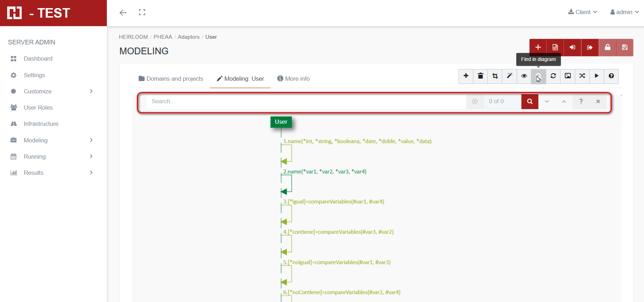
Task: Click the shuffle arrows icon
Action: tap(582, 76)
